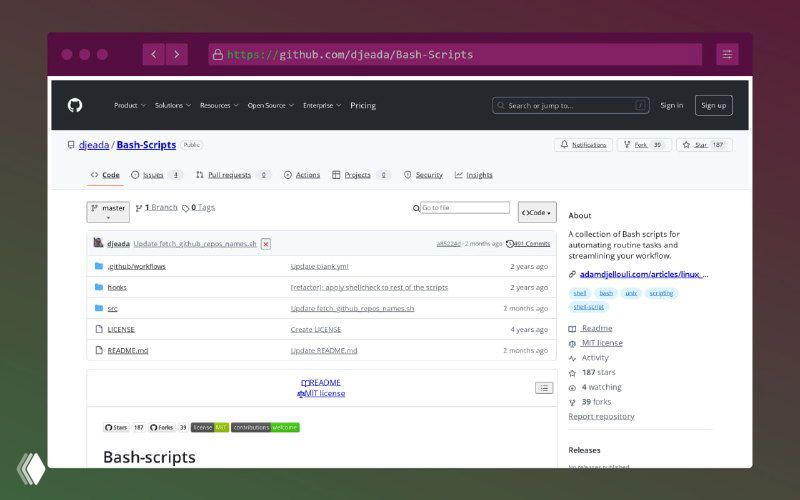The width and height of the screenshot is (800, 500).
Task: Focus the Search or jump to field
Action: tap(570, 106)
